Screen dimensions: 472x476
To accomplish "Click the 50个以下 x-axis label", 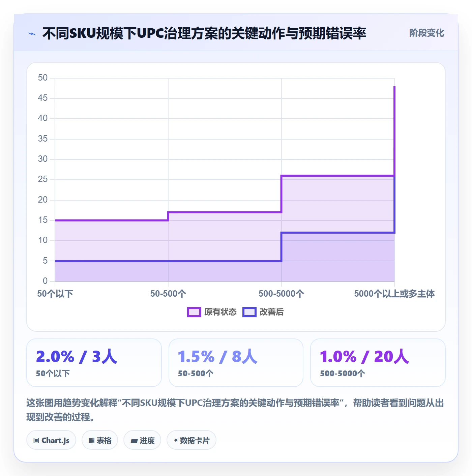I will 55,294.
